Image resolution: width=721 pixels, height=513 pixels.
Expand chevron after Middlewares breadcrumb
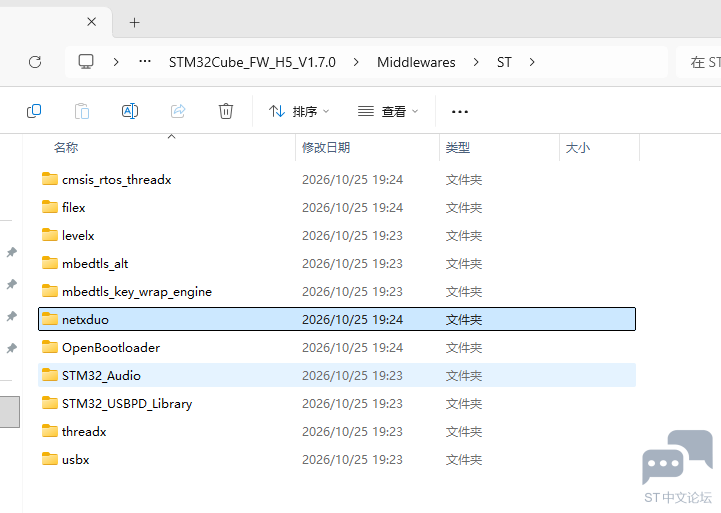tap(476, 62)
